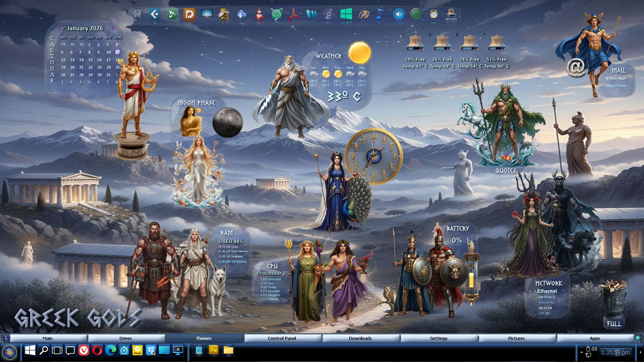Open Opera browser in taskbar

click(x=97, y=351)
